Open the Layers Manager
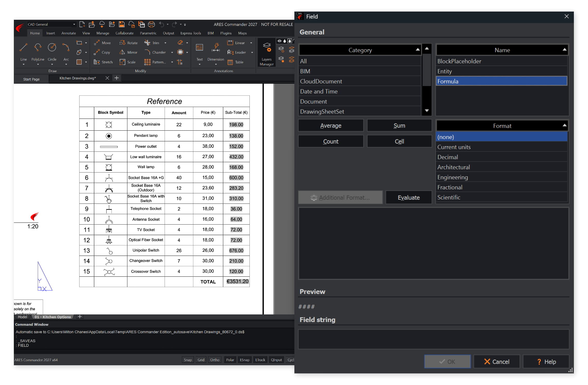The image size is (588, 385). pyautogui.click(x=266, y=53)
